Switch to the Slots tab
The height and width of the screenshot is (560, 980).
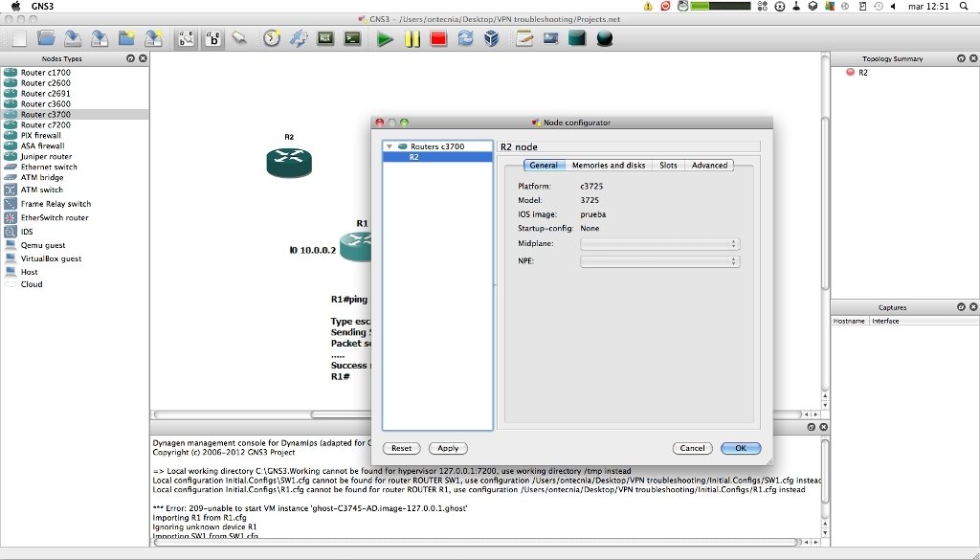(x=668, y=166)
